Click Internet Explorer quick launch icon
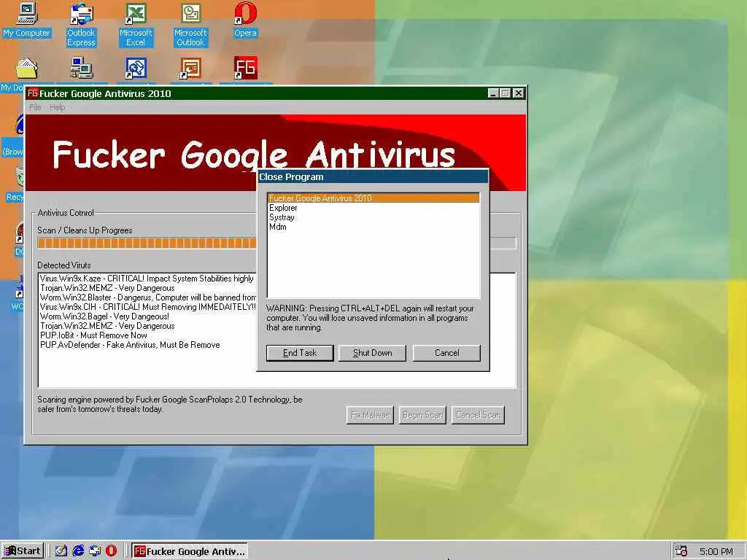747x560 pixels. click(78, 551)
